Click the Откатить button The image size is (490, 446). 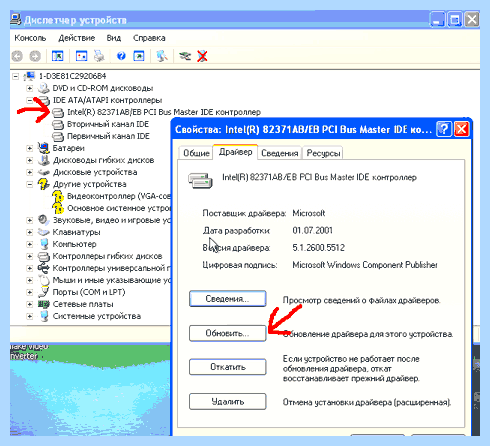pyautogui.click(x=228, y=367)
